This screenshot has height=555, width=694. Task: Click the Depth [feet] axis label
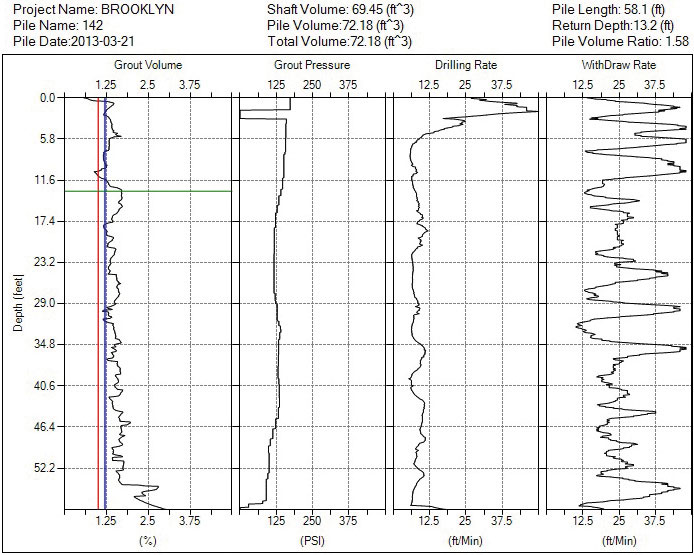17,298
